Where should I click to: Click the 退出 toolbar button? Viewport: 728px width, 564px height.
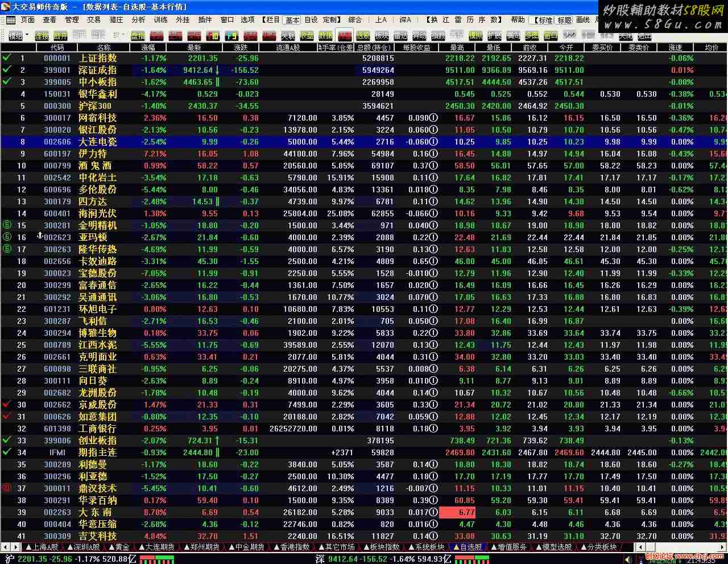(x=644, y=36)
